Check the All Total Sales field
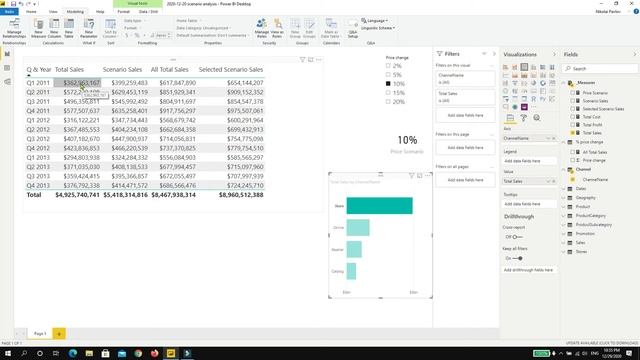Screen dimensions: 640x360 (x=573, y=152)
